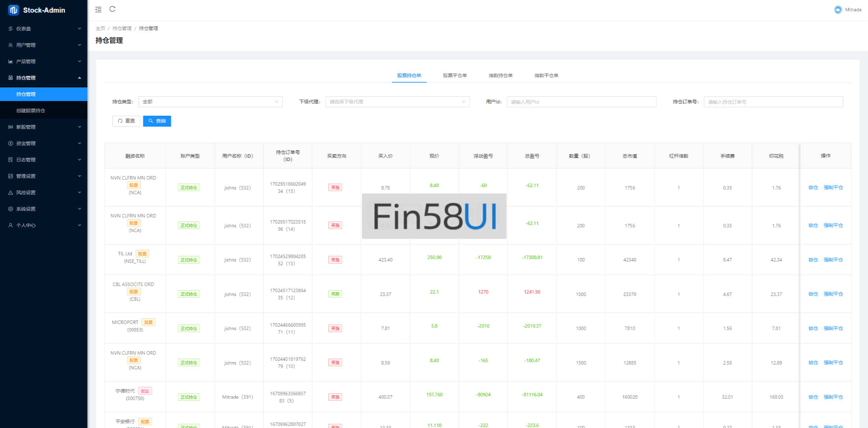Click the 用户管理 user icon in sidebar
This screenshot has height=428, width=868.
pyautogui.click(x=11, y=45)
